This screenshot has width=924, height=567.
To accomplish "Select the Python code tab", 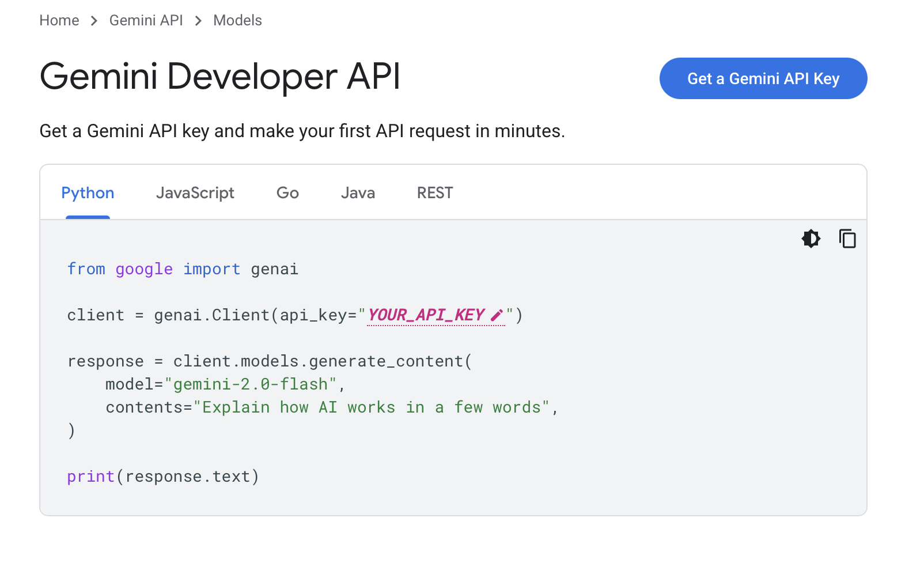I will tap(88, 193).
